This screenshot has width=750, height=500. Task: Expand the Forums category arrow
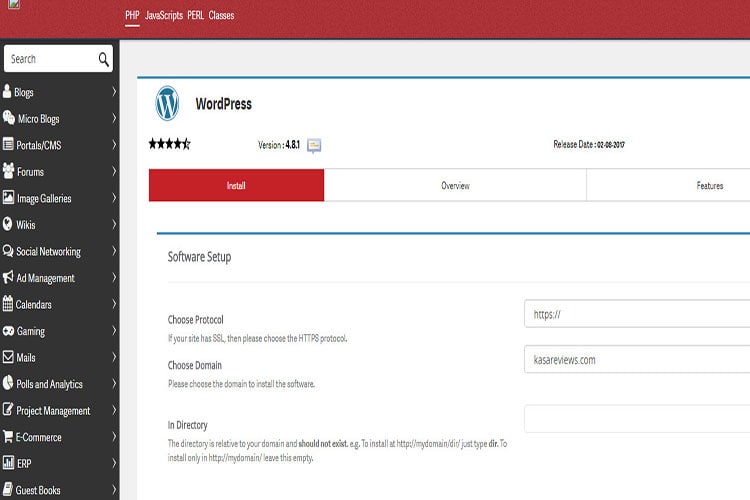[x=114, y=171]
